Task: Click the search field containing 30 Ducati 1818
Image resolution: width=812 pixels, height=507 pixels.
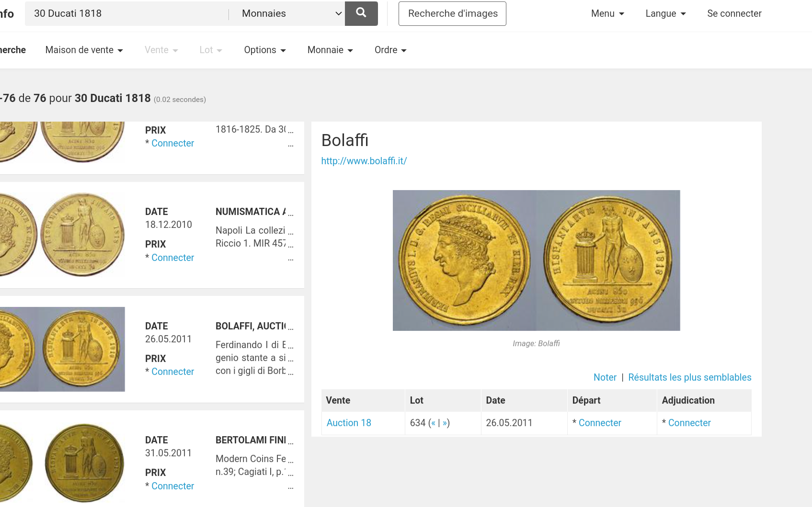Action: click(127, 13)
